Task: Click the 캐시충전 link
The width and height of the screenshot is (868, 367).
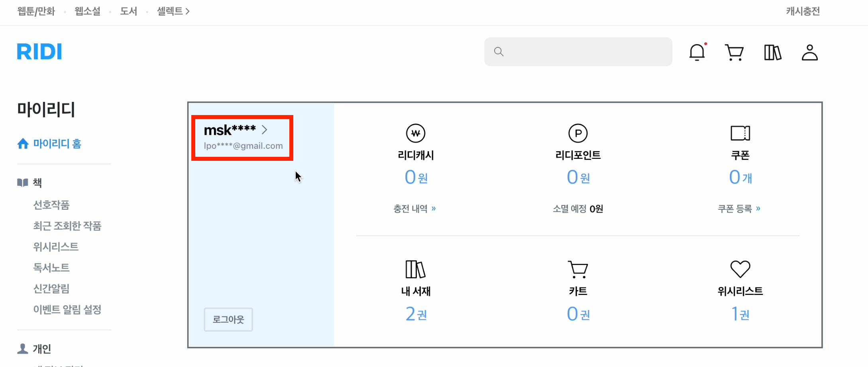Action: coord(803,11)
